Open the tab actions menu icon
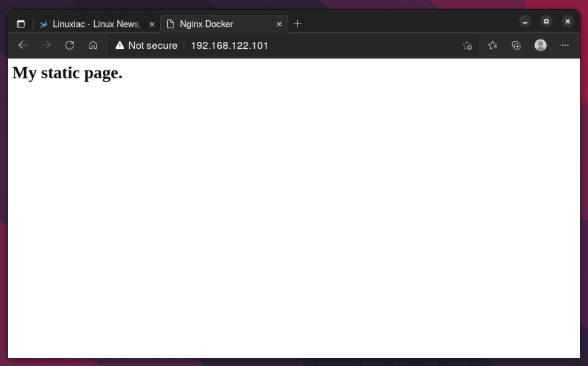Viewport: 588px width, 366px height. (21, 24)
